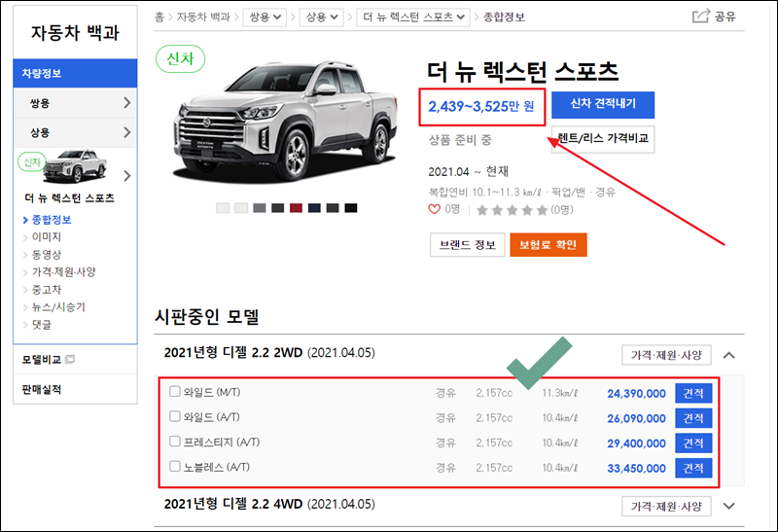Collapse the 2021년형 디젤 2.2 2WD section

pos(728,355)
